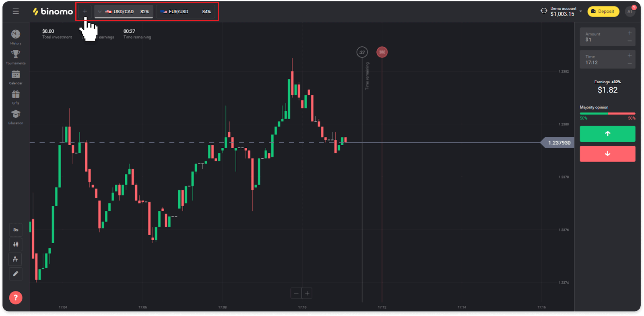Viewport: 644px width, 316px height.
Task: Open the History panel
Action: pyautogui.click(x=15, y=36)
